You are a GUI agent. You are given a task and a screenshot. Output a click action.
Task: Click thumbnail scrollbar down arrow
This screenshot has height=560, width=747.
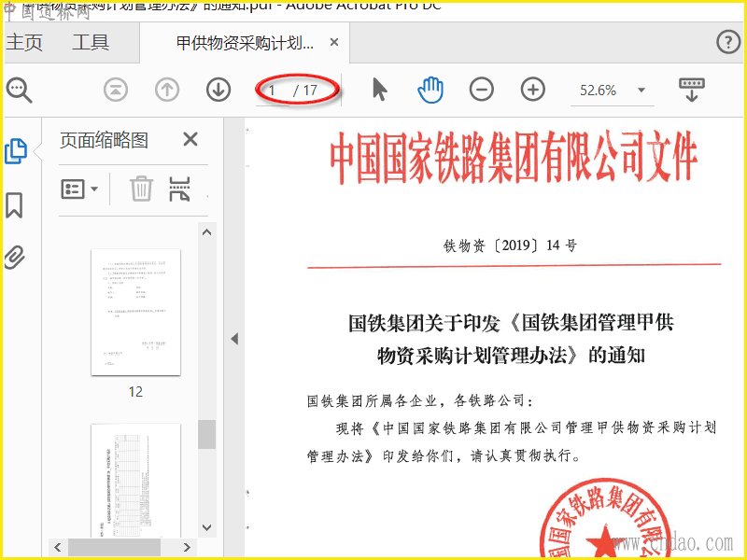tap(206, 527)
